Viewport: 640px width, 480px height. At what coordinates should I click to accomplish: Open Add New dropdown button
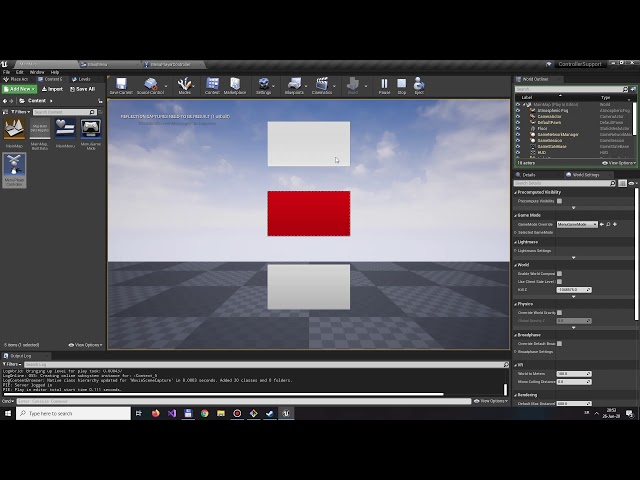(19, 89)
